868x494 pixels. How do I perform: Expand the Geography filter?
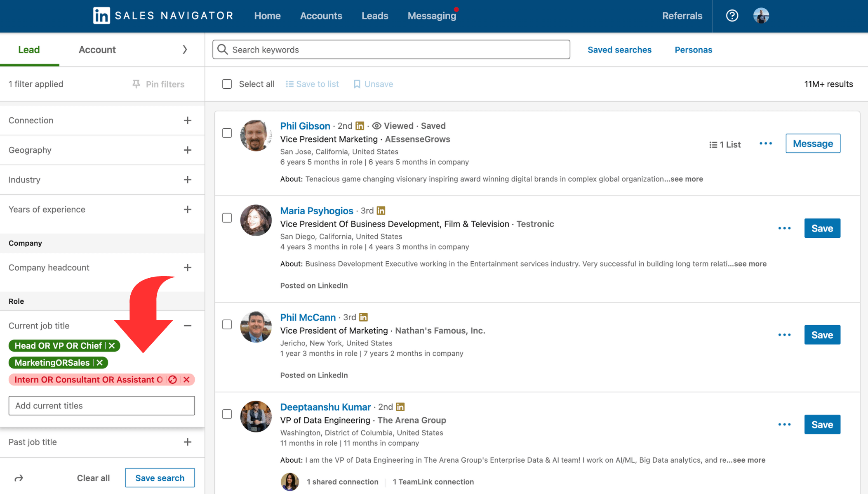click(x=188, y=150)
